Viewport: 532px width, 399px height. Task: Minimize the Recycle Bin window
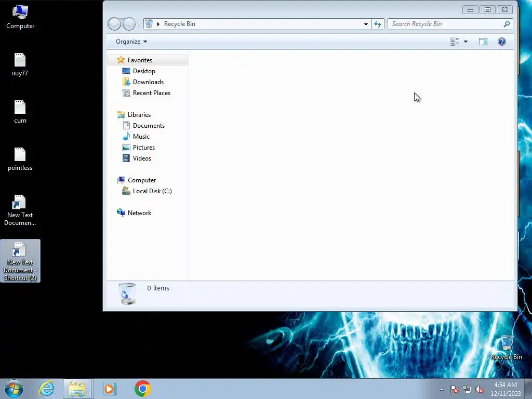pos(470,10)
